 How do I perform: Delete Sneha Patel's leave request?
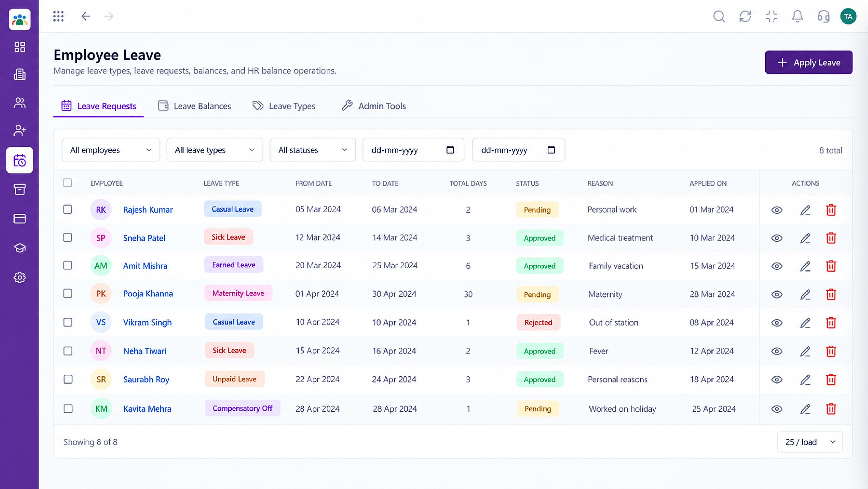831,238
